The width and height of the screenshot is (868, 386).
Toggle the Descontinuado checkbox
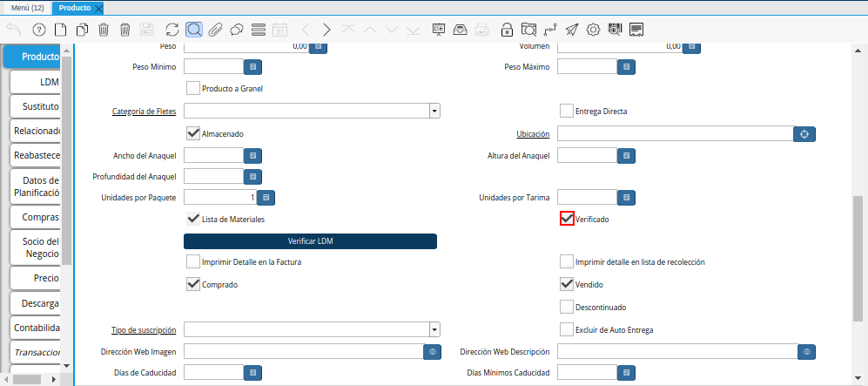click(567, 307)
